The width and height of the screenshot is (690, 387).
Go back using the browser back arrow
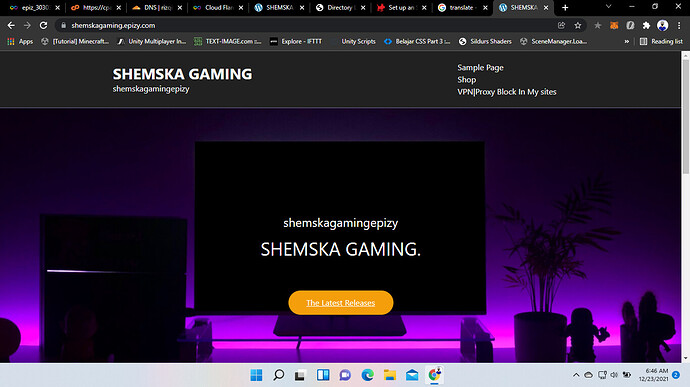(11, 26)
